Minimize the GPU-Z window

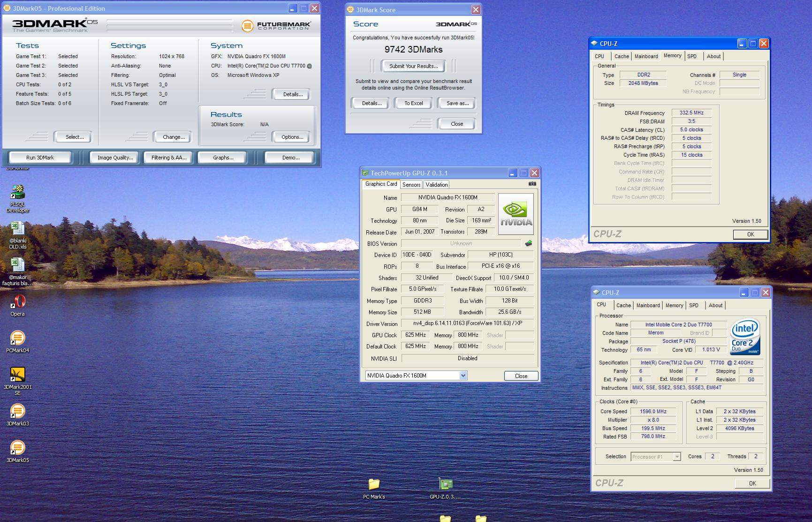point(512,173)
